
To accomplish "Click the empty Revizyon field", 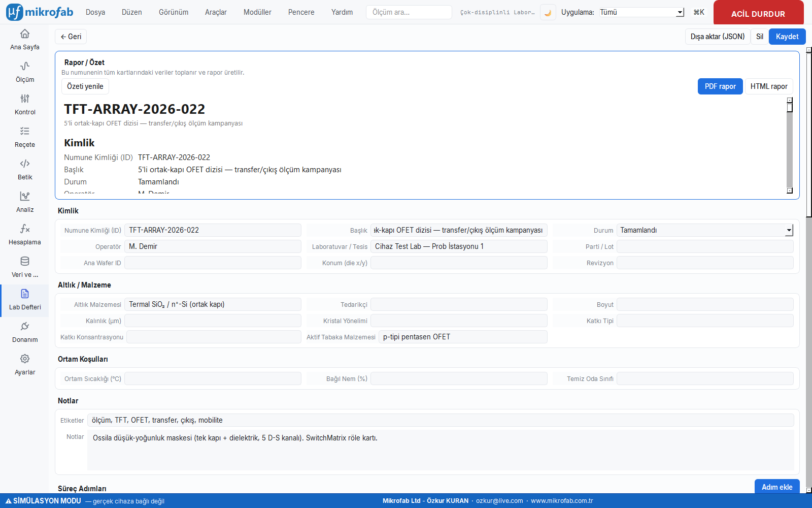I will point(705,263).
